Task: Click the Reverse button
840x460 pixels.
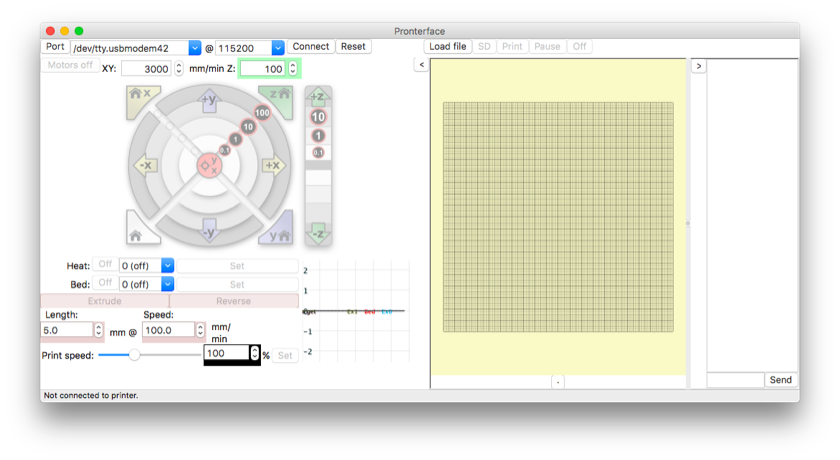Action: tap(234, 301)
